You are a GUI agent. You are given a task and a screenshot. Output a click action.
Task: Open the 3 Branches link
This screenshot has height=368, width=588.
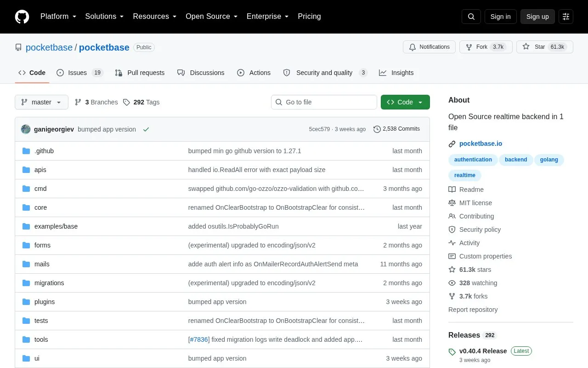pyautogui.click(x=96, y=102)
